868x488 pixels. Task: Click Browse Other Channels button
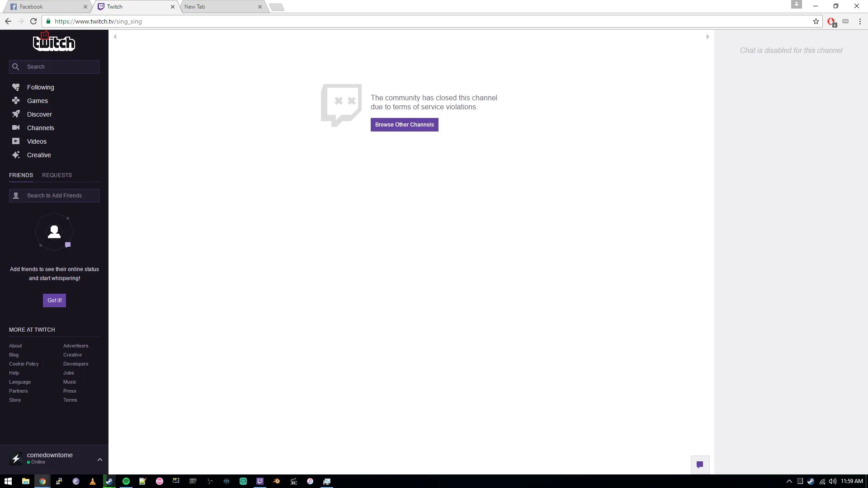point(404,125)
